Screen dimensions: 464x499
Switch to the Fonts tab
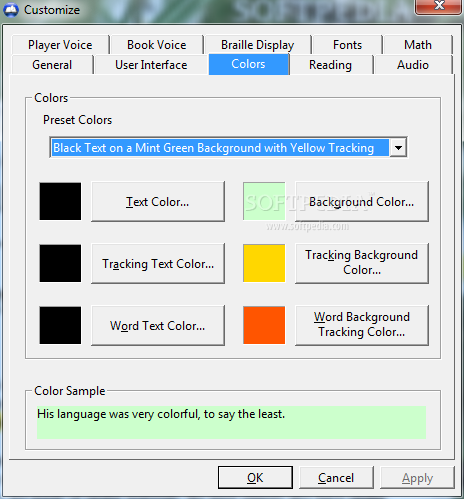tap(347, 45)
